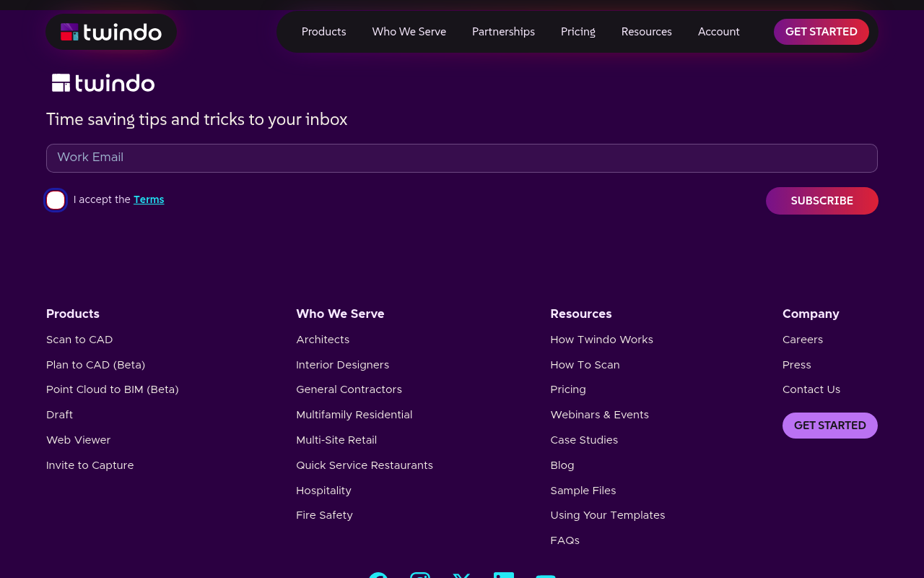Open Products in the top navigation bar
The width and height of the screenshot is (924, 578).
[324, 32]
